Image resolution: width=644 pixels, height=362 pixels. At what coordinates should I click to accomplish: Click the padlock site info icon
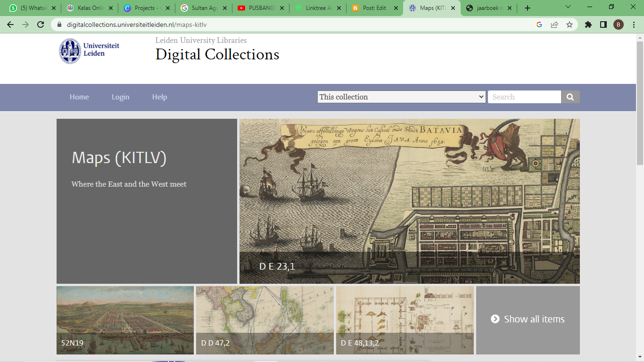pos(59,25)
